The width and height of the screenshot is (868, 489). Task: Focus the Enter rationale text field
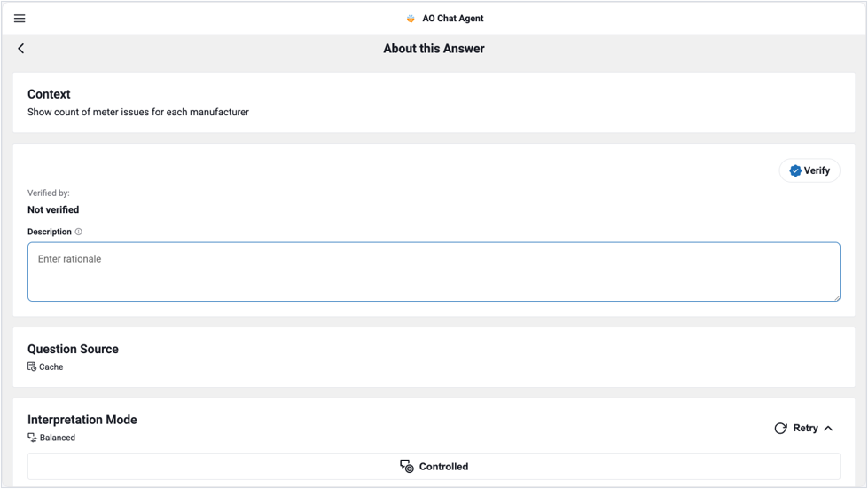434,272
